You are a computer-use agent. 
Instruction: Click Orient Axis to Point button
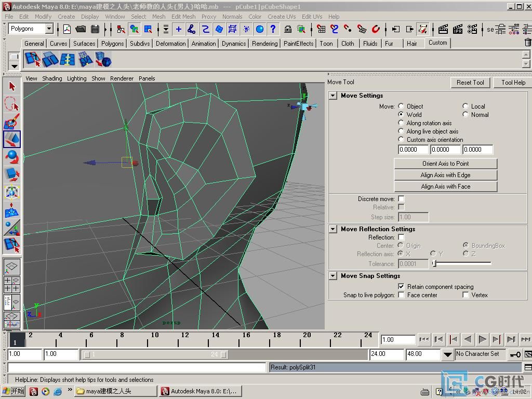tap(445, 164)
